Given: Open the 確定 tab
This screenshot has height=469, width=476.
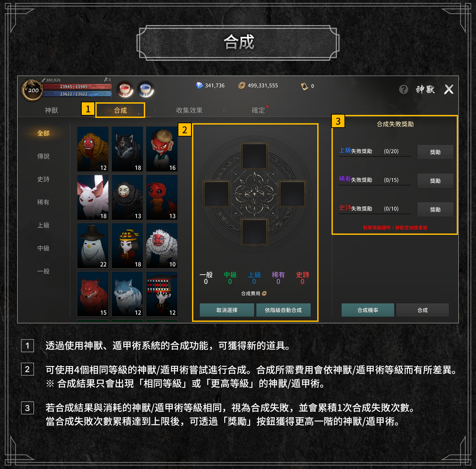Looking at the screenshot, I should pos(258,110).
